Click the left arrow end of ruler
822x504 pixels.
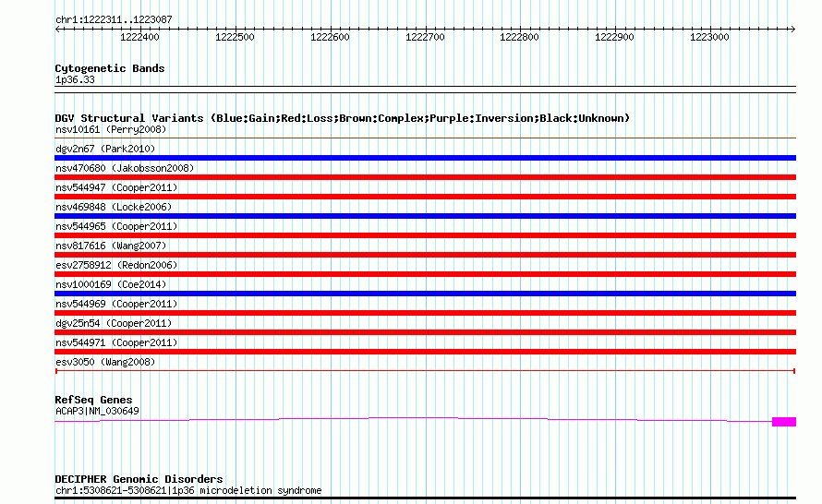(x=57, y=30)
